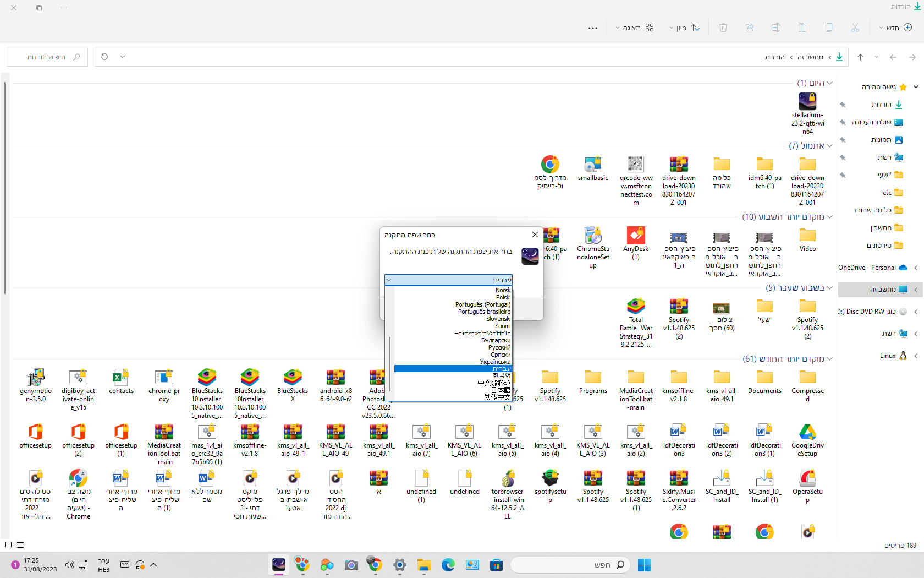924x578 pixels.
Task: Open Desktop in the sidebar
Action: 877,122
